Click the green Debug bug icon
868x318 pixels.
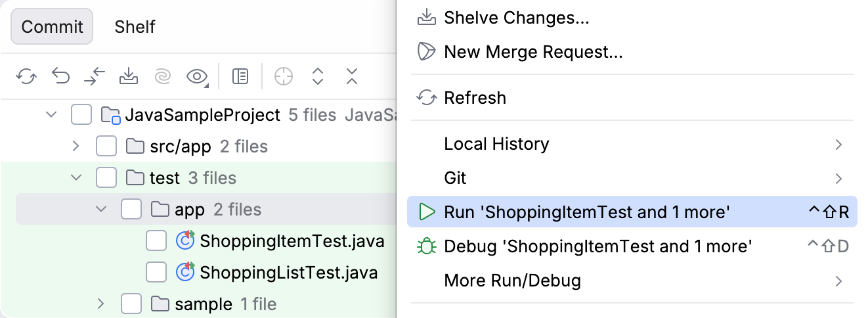click(x=427, y=246)
